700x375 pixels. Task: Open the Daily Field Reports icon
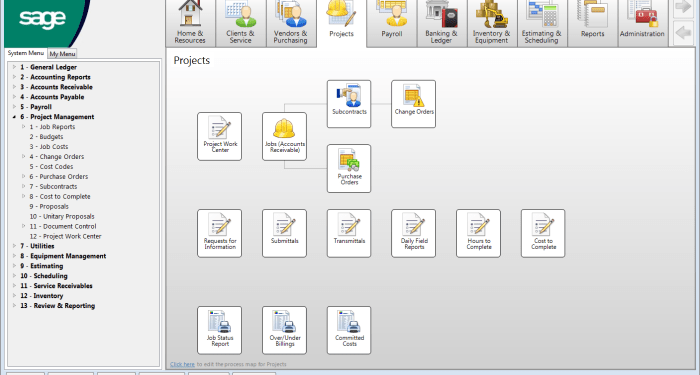click(x=414, y=233)
